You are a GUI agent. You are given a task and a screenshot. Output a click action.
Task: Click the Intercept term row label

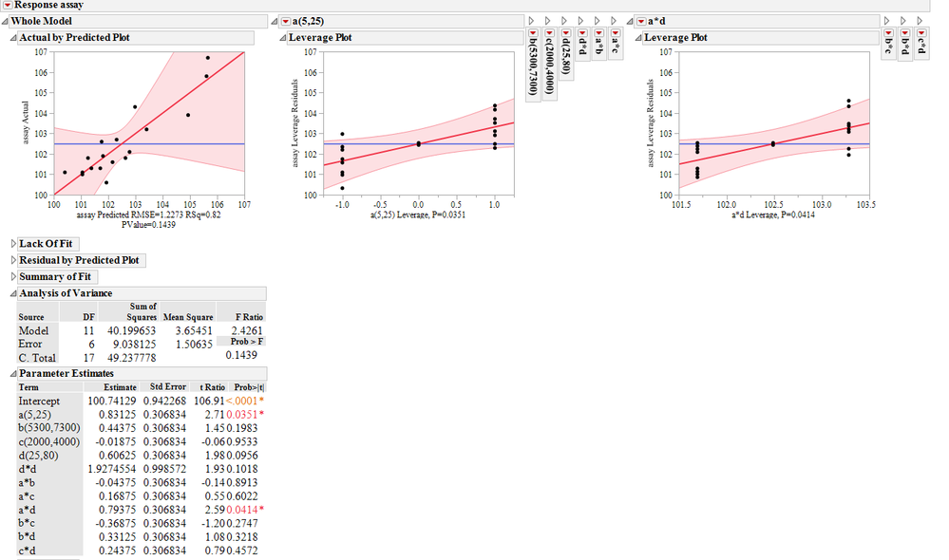pos(39,401)
